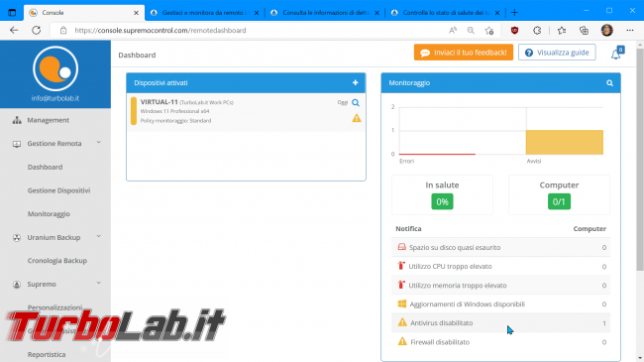The height and width of the screenshot is (362, 644).
Task: Switch to Gestisci e monitora da remoto tab
Action: [x=204, y=13]
